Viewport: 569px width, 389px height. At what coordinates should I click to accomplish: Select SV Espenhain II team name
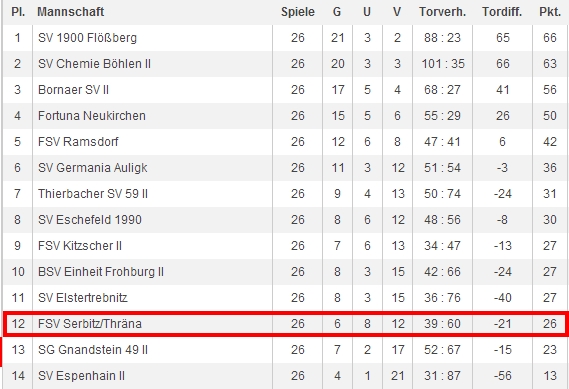(x=81, y=376)
